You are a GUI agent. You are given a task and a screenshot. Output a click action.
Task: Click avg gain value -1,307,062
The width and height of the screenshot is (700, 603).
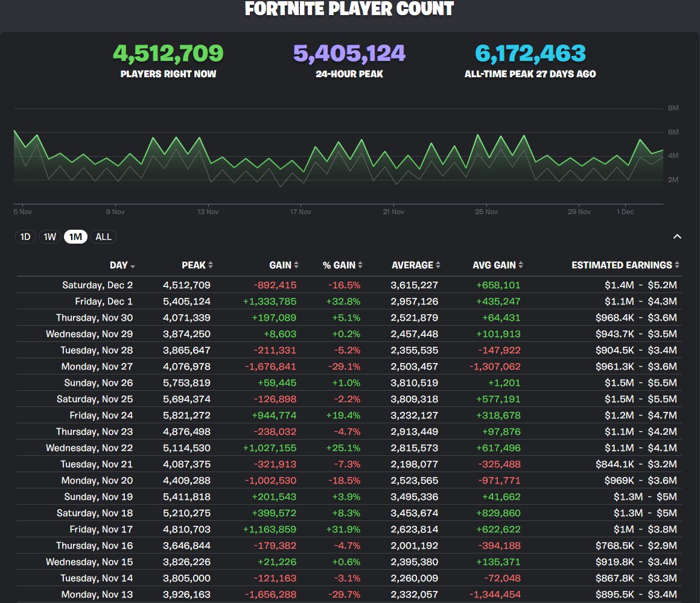coord(495,367)
